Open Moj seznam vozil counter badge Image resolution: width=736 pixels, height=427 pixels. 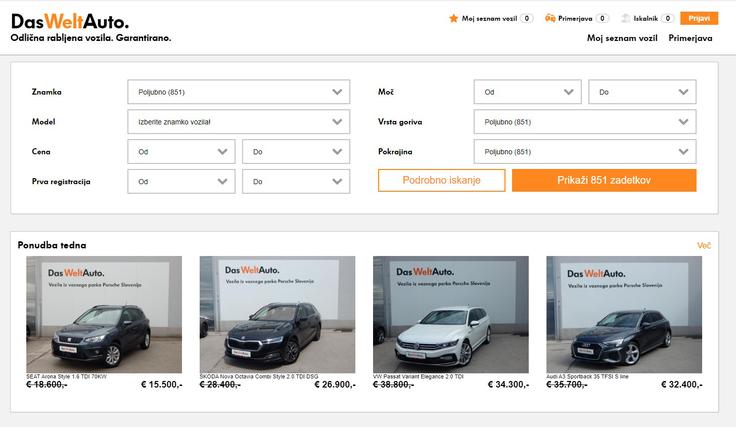[527, 18]
